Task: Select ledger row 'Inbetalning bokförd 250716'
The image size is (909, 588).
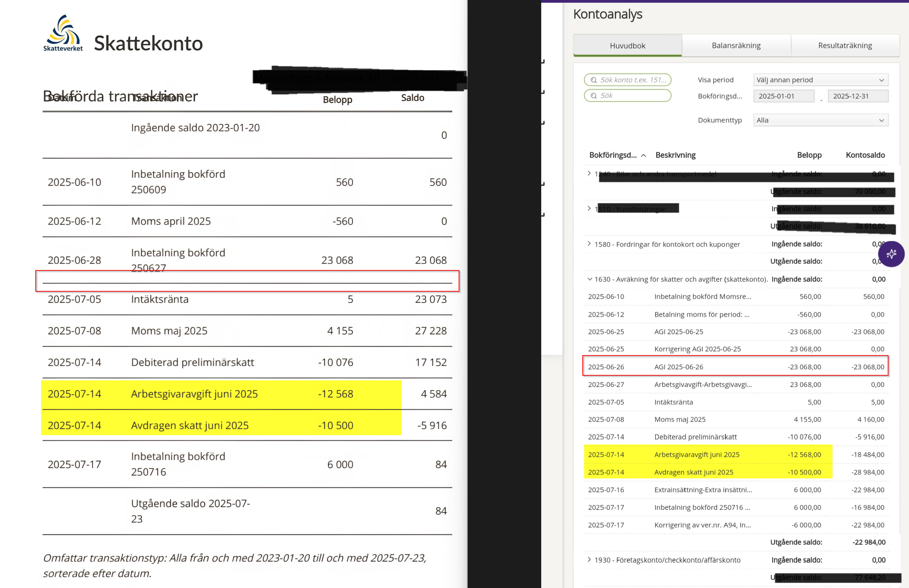Action: (x=736, y=507)
